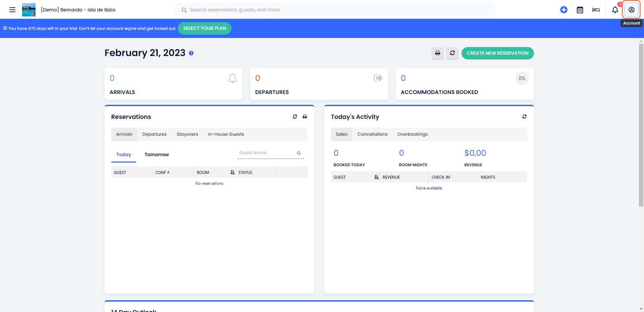
Task: Click the $0,00 revenue value
Action: pyautogui.click(x=475, y=153)
